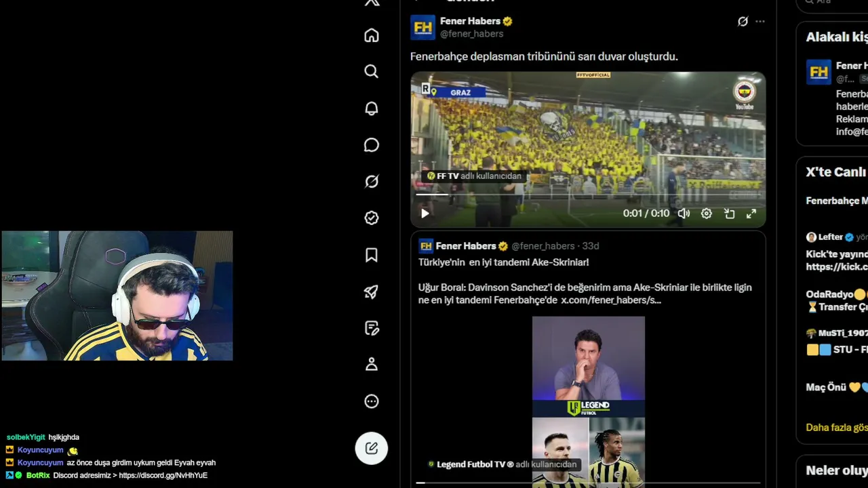Open the x.com/fener_habers/s... link in quoted tweet
This screenshot has height=488, width=868.
pyautogui.click(x=611, y=300)
